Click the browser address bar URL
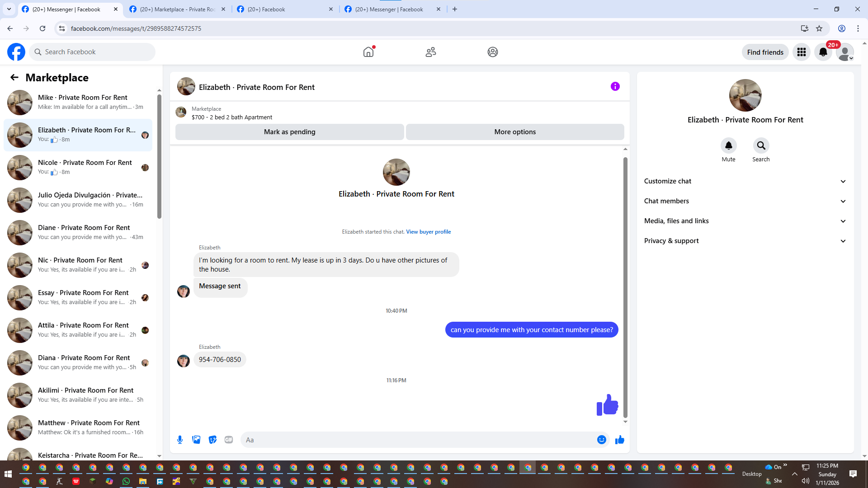 (x=136, y=28)
